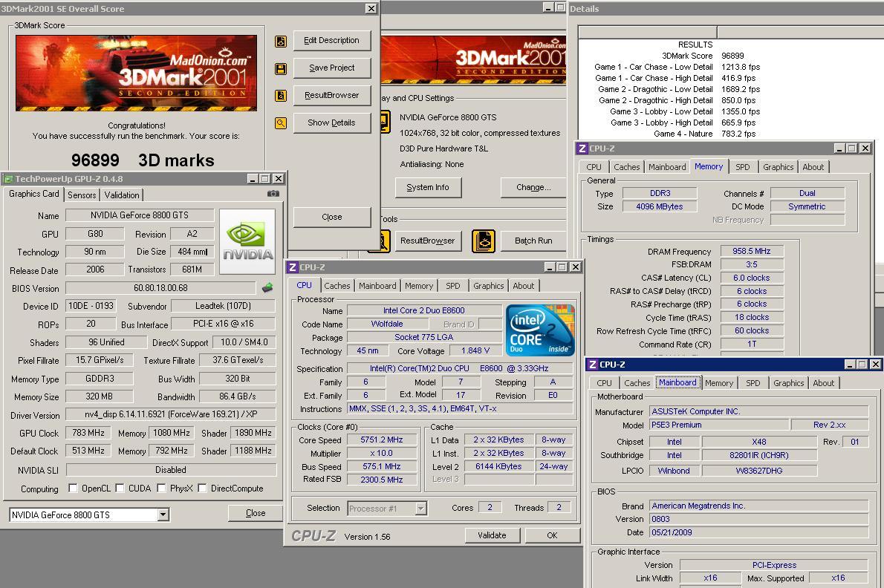Click Close button in GPU-Z window

(x=256, y=513)
